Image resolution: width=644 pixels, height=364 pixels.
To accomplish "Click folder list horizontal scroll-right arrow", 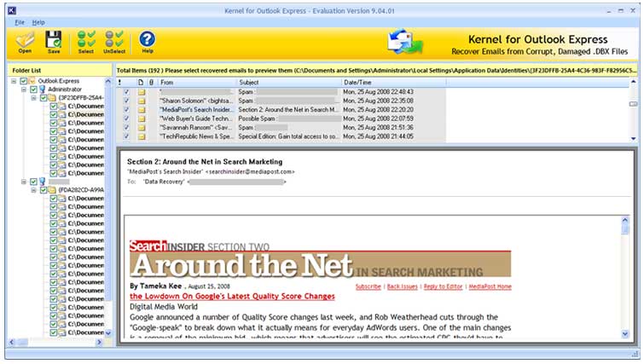I will pos(99,342).
